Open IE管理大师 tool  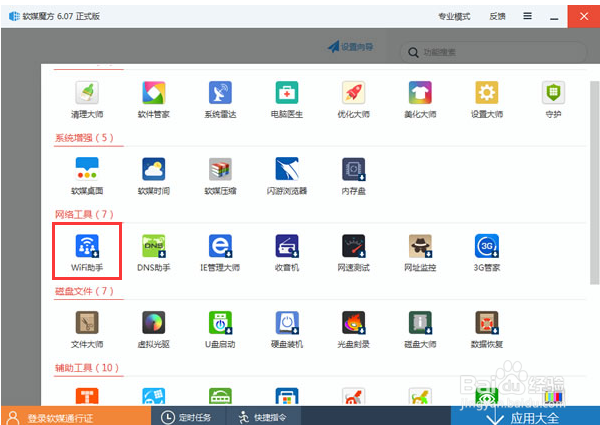[220, 253]
